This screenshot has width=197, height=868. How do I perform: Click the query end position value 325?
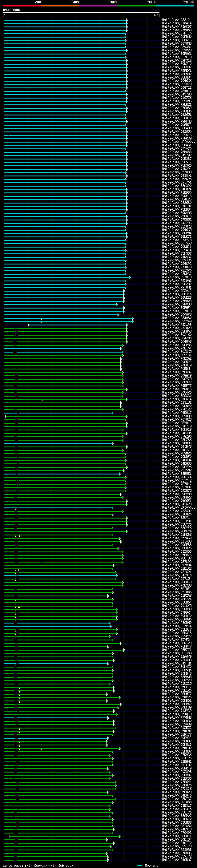(155, 15)
